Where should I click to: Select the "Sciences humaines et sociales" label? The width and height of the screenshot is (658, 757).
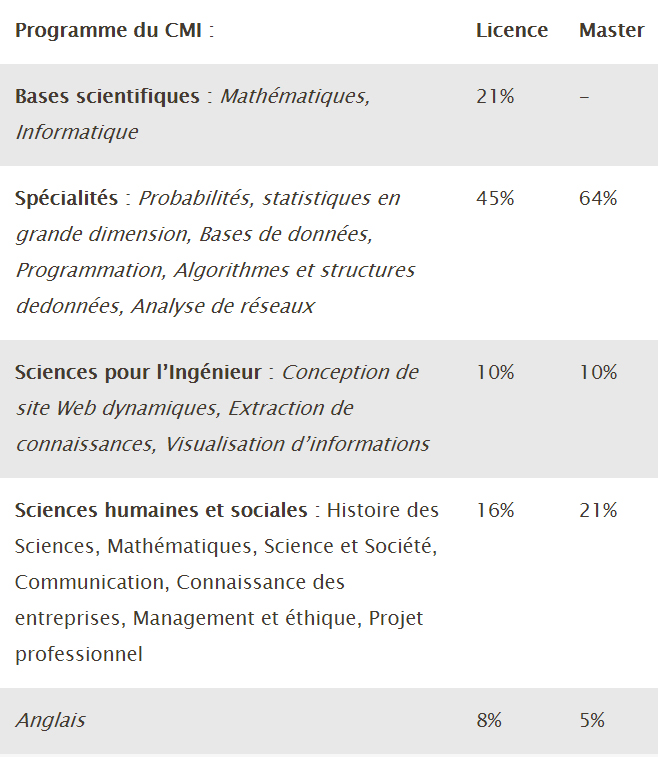pyautogui.click(x=161, y=510)
